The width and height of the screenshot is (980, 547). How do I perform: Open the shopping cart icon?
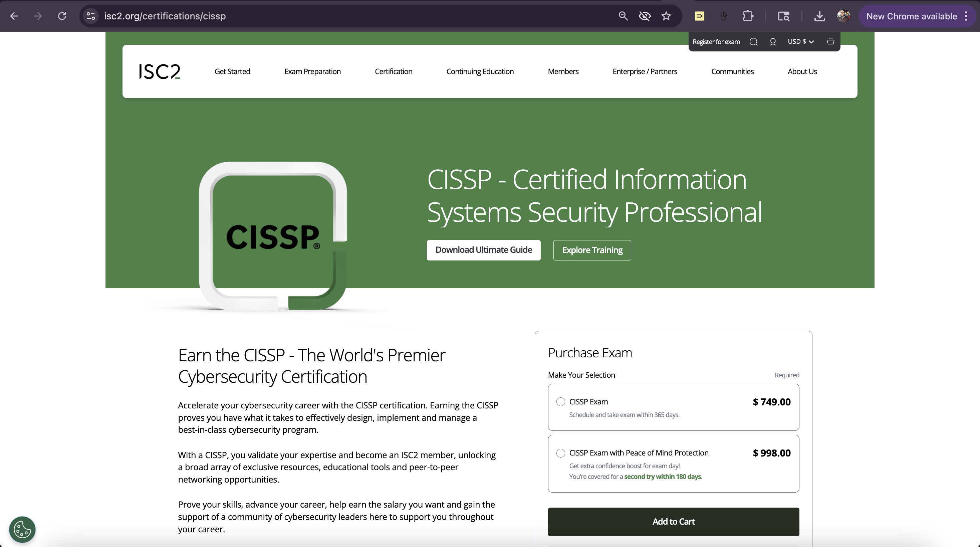click(830, 41)
